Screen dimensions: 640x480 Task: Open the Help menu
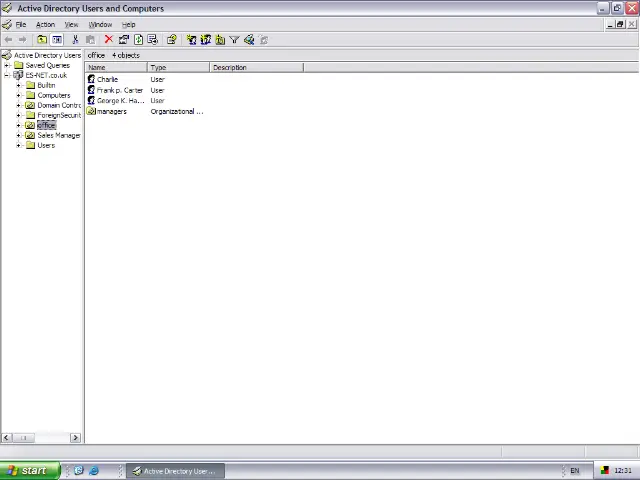pyautogui.click(x=128, y=24)
